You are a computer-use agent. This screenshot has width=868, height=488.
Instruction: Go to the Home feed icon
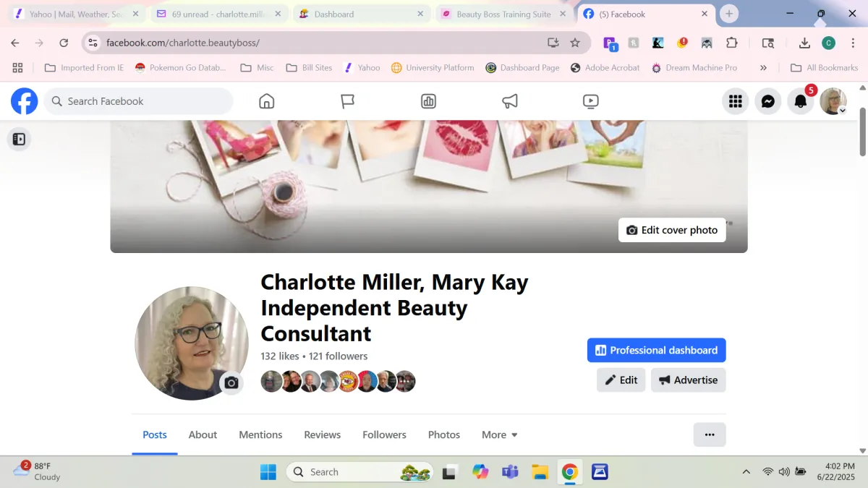pos(267,101)
